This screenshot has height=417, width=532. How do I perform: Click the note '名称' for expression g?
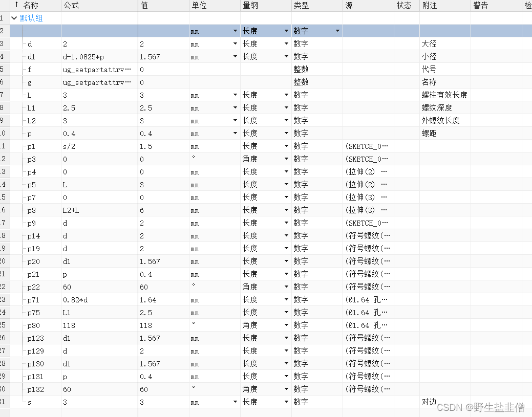pos(429,82)
